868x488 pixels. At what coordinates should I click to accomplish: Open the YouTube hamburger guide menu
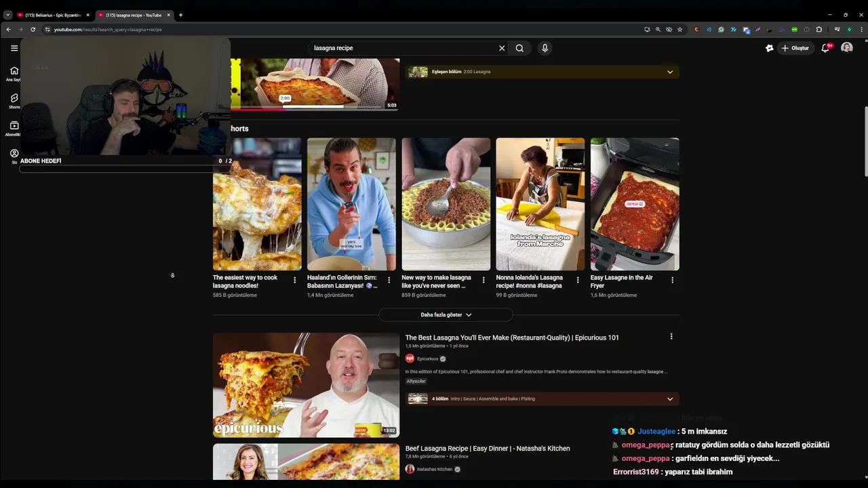pos(14,48)
